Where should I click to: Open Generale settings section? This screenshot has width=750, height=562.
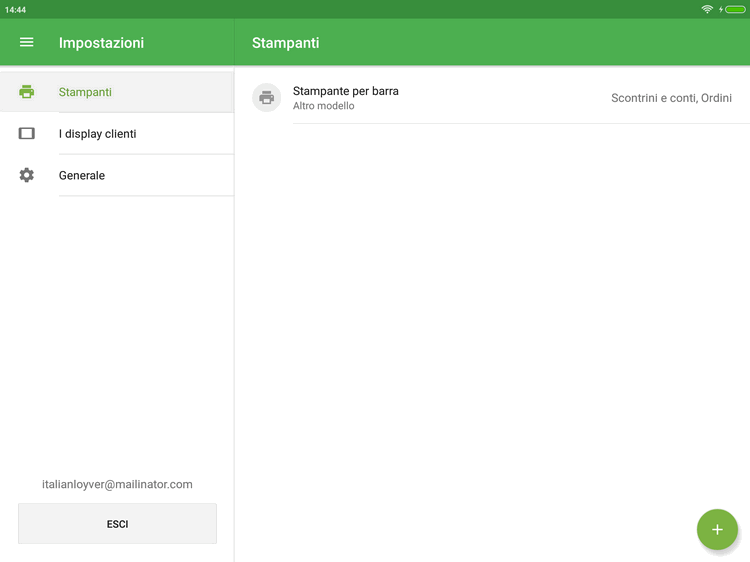pyautogui.click(x=82, y=176)
